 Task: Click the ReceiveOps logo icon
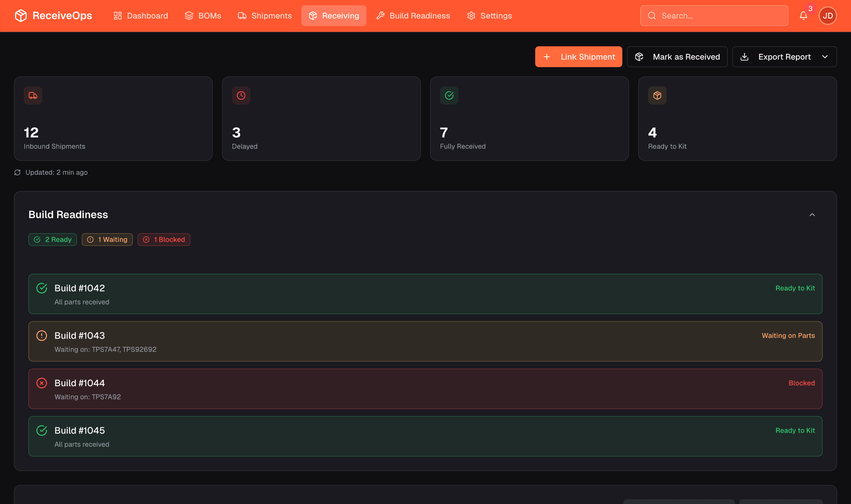[x=21, y=15]
